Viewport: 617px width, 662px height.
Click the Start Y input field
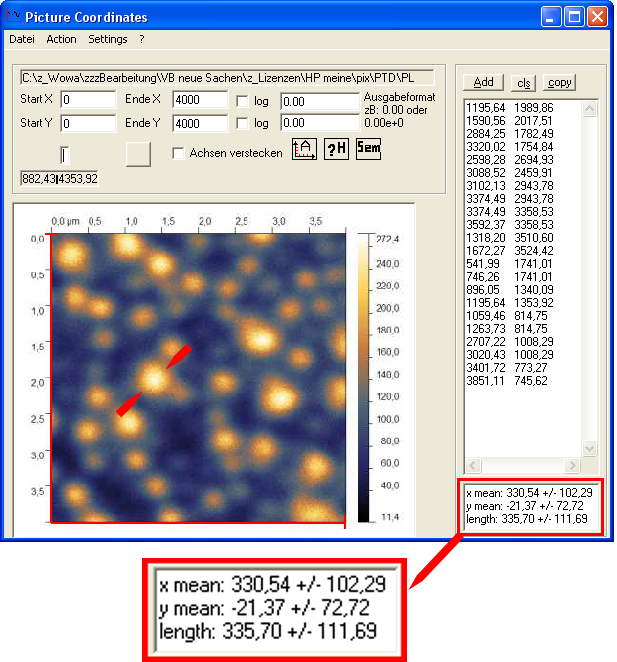pyautogui.click(x=88, y=123)
